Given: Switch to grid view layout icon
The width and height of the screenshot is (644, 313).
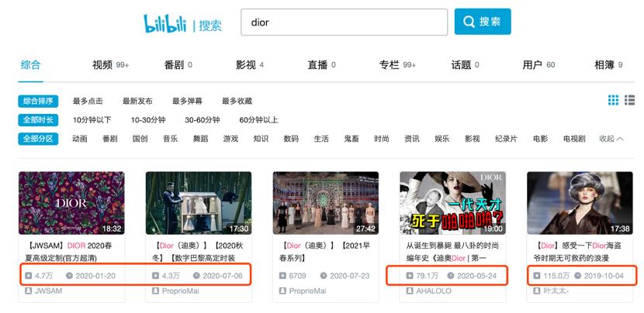Looking at the screenshot, I should click(613, 100).
